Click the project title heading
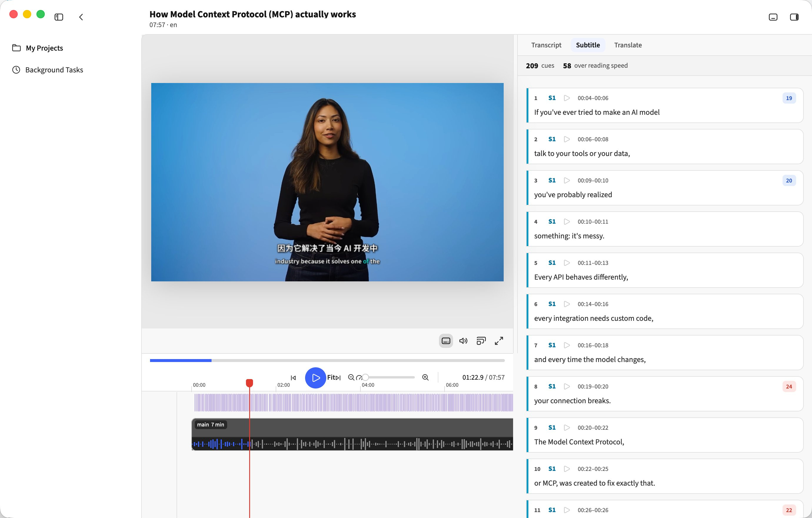 click(252, 14)
